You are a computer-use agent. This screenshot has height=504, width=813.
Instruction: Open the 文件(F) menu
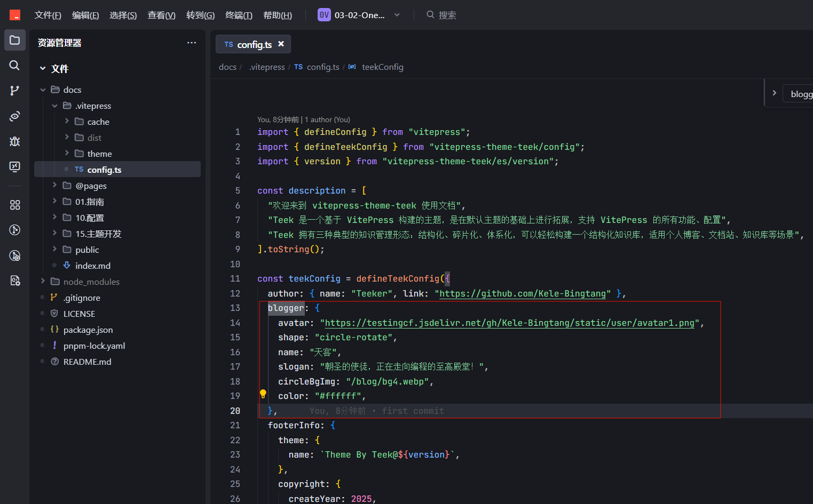(48, 15)
